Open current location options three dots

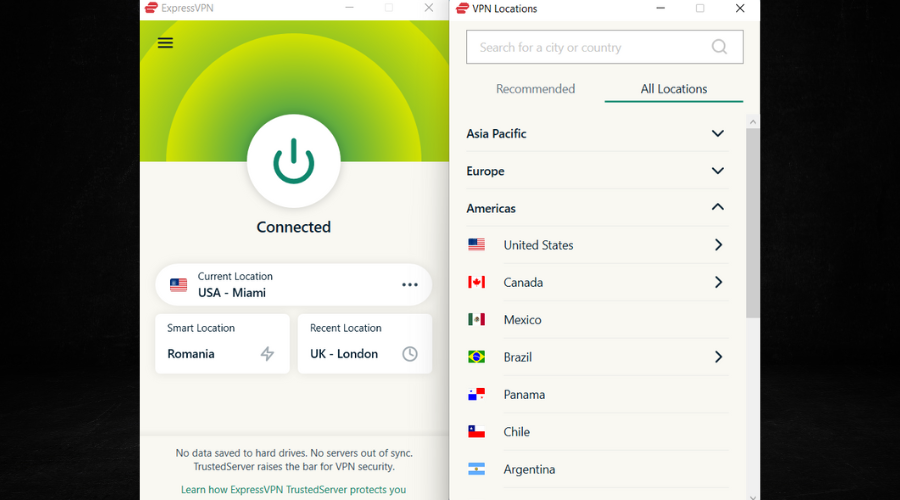[x=410, y=285]
